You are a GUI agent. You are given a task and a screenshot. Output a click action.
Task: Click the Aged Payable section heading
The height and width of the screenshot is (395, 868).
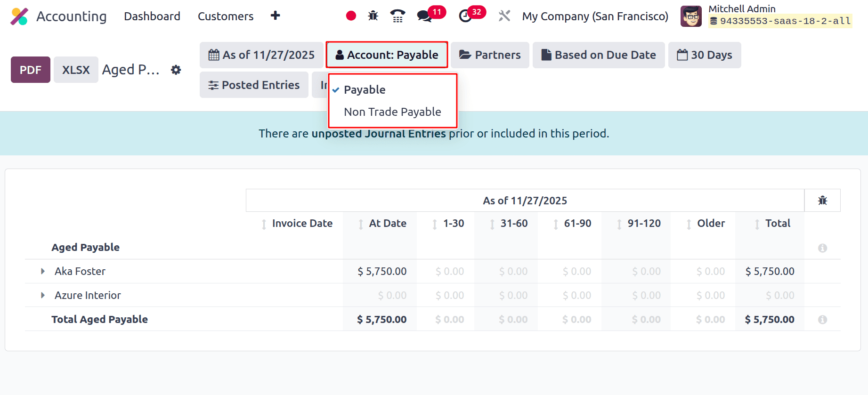click(x=85, y=248)
